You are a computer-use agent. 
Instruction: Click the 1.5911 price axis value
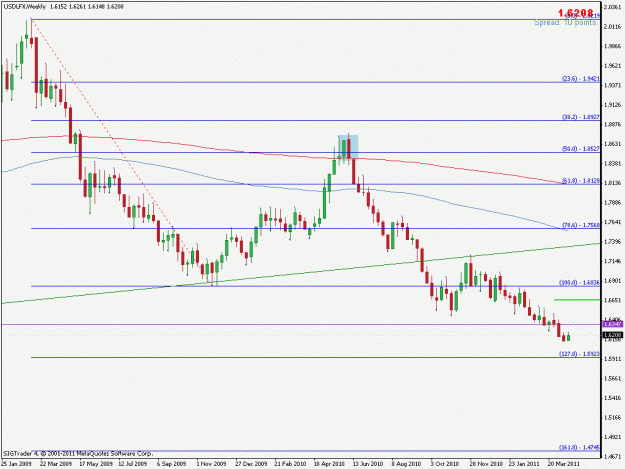coord(613,359)
